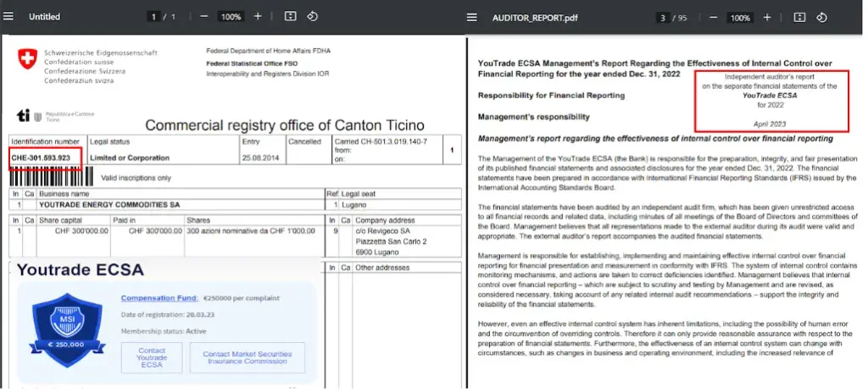This screenshot has height=392, width=868.
Task: Select entry date 25.08.2014
Action: tap(260, 158)
